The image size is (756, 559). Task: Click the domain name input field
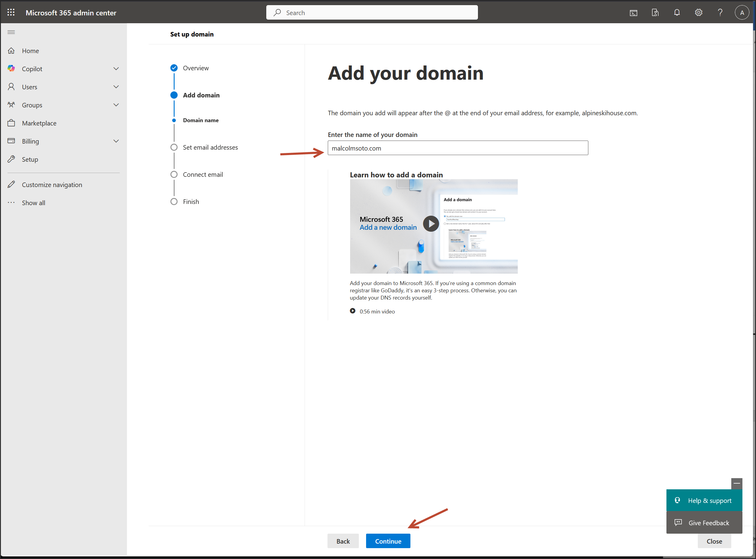457,148
